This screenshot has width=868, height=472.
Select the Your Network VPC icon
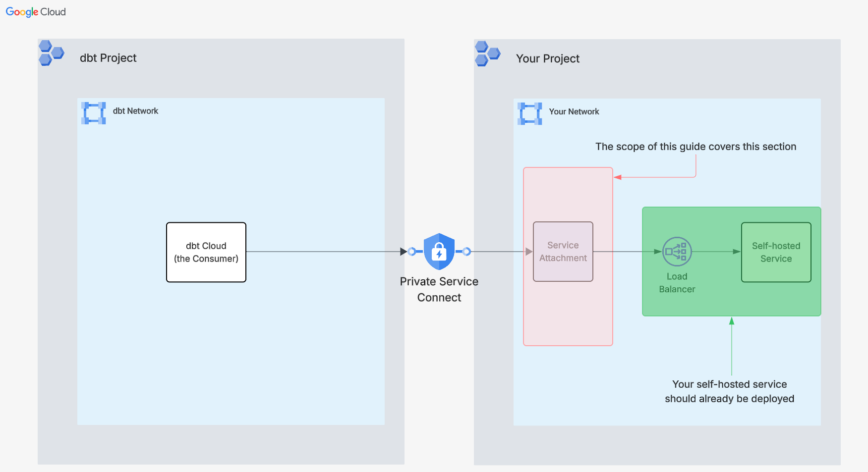click(x=529, y=113)
